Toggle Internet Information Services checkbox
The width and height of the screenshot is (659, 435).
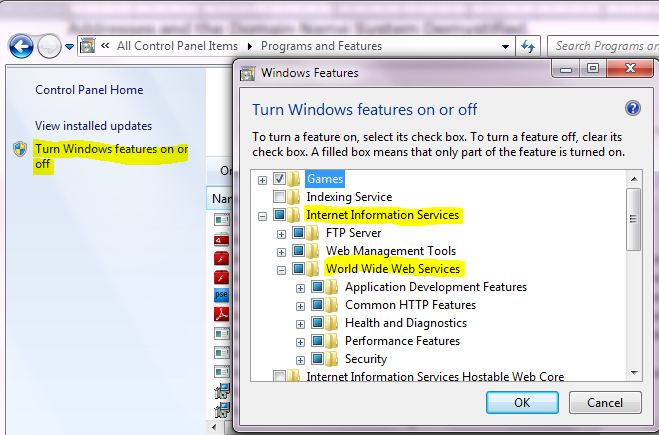point(279,214)
